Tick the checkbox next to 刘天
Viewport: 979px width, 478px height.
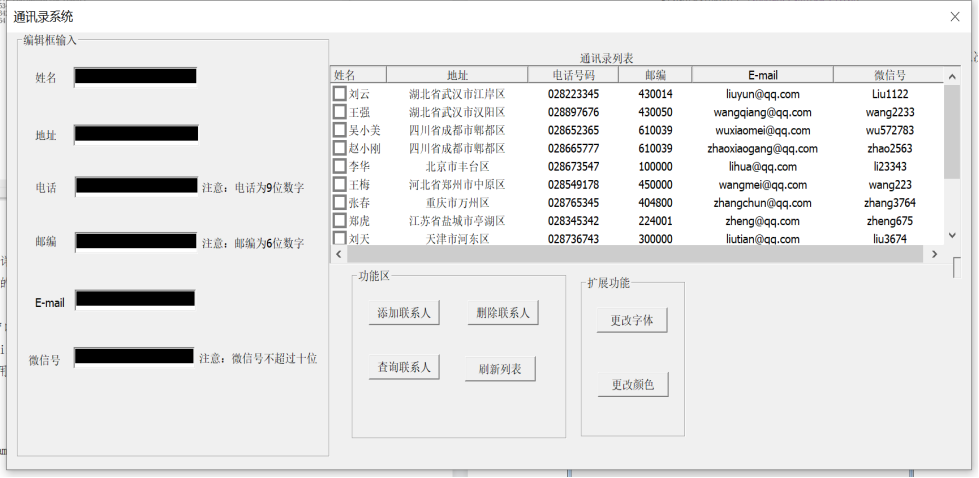pyautogui.click(x=339, y=238)
